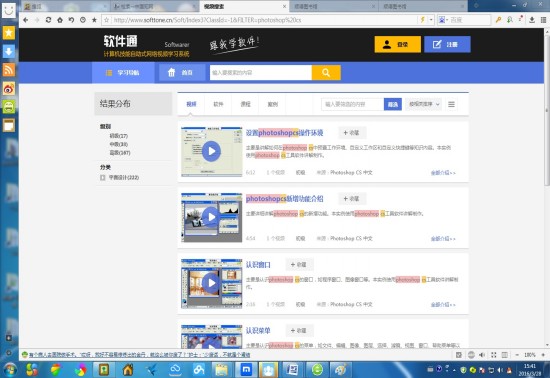550x378 pixels.
Task: Filter by second level with count 38
Action: point(119,144)
